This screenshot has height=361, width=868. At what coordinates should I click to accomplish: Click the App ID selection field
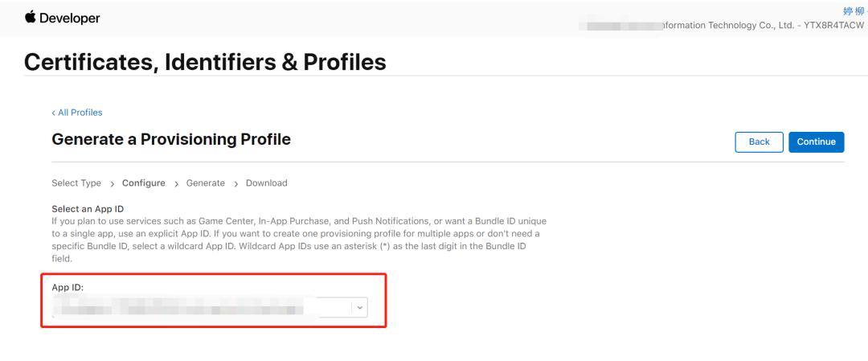pos(201,306)
